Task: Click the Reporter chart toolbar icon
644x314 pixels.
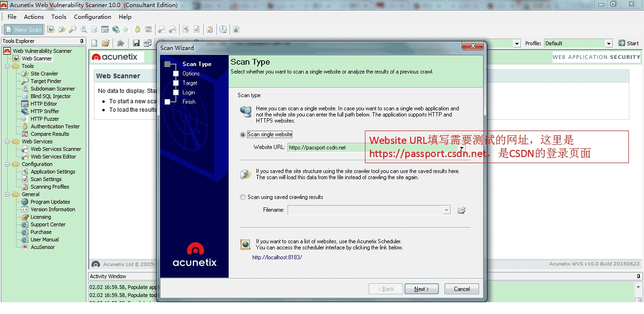Action: (x=236, y=29)
